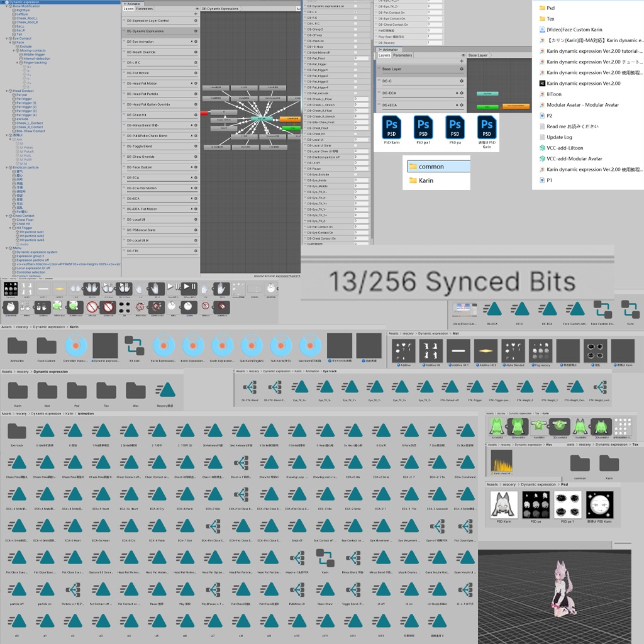
Task: Toggle DE-R C parameter checkbox
Action: [x=355, y=18]
